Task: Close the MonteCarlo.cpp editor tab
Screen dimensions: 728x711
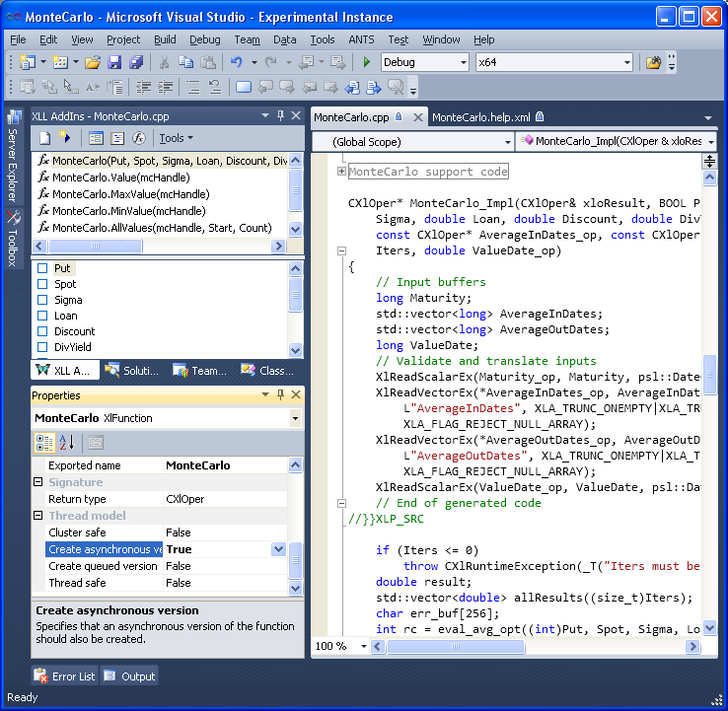Action: (x=418, y=117)
